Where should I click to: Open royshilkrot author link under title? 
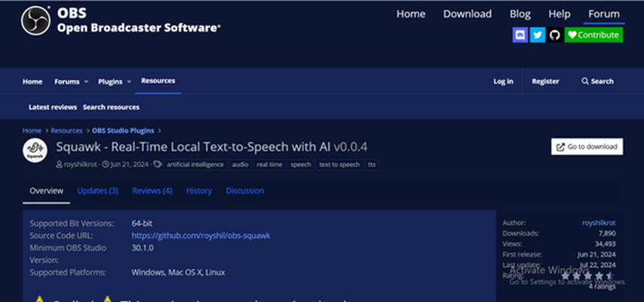[81, 164]
